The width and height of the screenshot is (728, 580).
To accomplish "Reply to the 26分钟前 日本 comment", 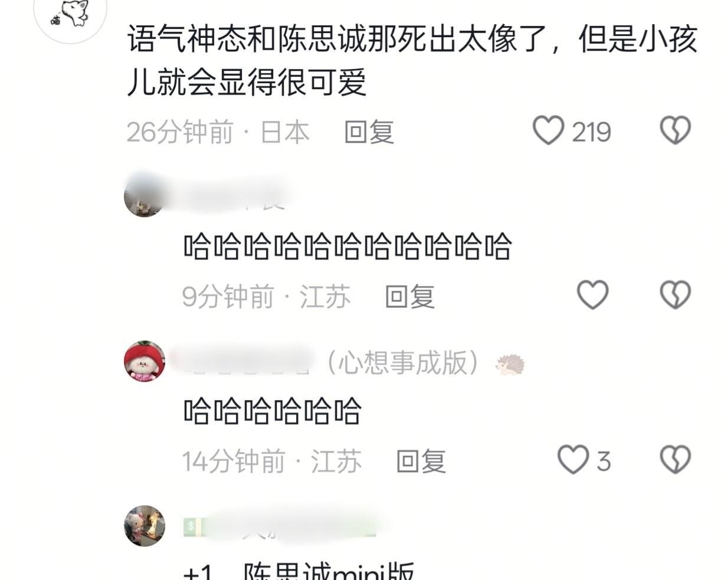I will pyautogui.click(x=369, y=132).
